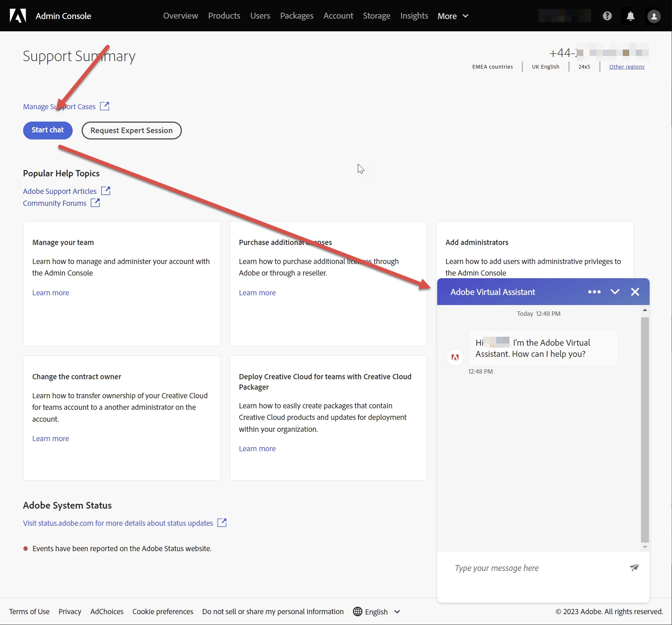Image resolution: width=672 pixels, height=625 pixels.
Task: Click the Start chat button
Action: 48,130
